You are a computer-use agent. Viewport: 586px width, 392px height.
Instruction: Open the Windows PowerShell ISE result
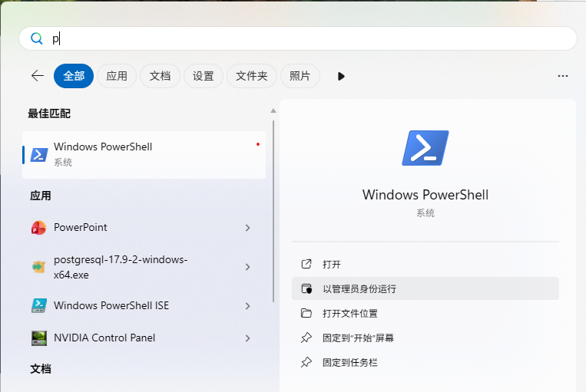(x=144, y=306)
